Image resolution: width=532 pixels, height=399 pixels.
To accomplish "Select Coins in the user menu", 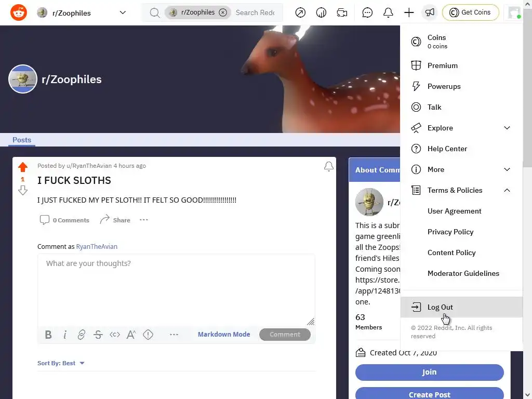I will click(x=461, y=42).
